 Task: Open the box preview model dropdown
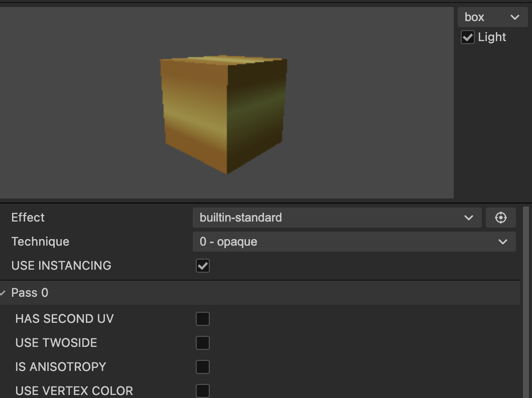pyautogui.click(x=492, y=17)
